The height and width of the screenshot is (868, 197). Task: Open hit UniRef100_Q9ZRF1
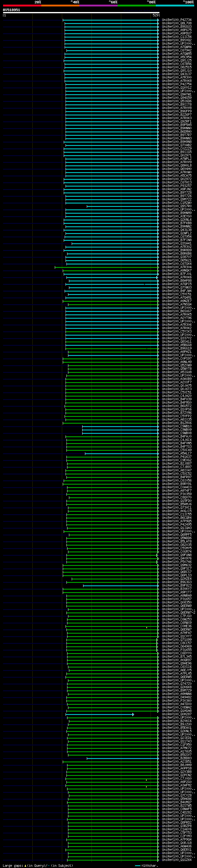click(177, 121)
